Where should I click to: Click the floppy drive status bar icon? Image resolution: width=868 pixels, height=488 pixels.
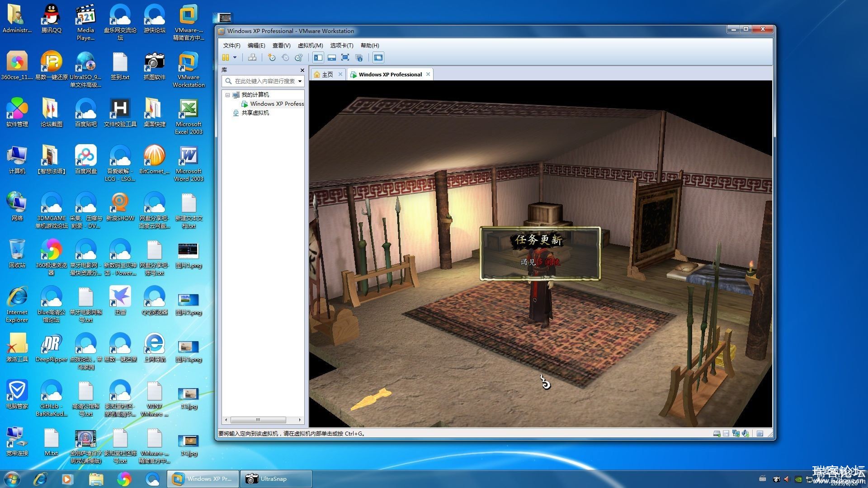[x=726, y=434]
